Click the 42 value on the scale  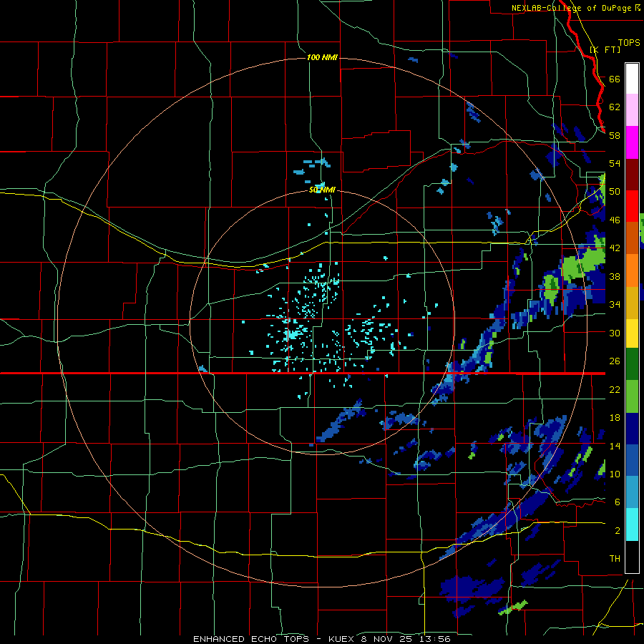pos(615,248)
